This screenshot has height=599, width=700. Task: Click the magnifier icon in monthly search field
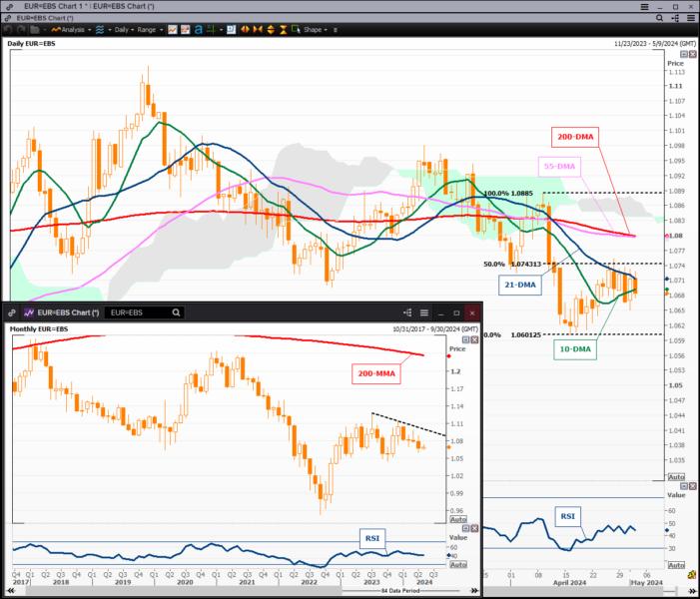click(x=177, y=312)
